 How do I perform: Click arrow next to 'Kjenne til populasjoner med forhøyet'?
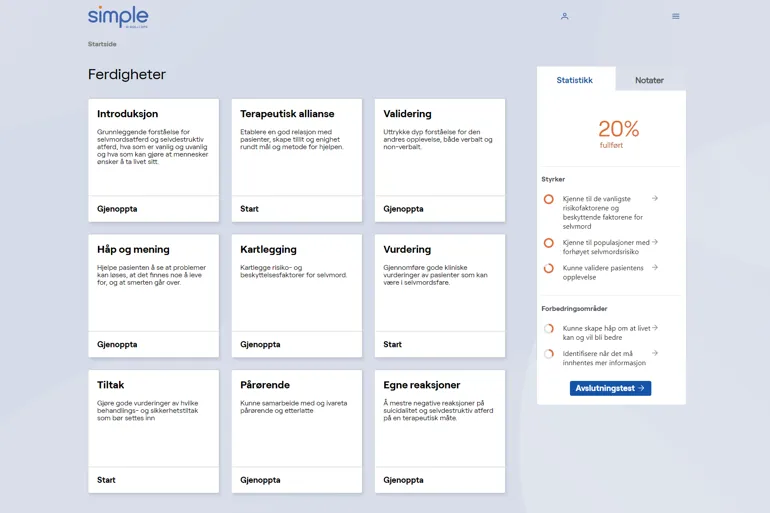pyautogui.click(x=655, y=242)
